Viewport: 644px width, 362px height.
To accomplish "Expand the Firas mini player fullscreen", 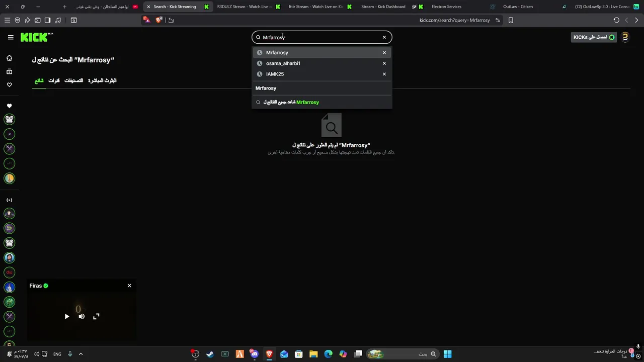I will (x=96, y=316).
